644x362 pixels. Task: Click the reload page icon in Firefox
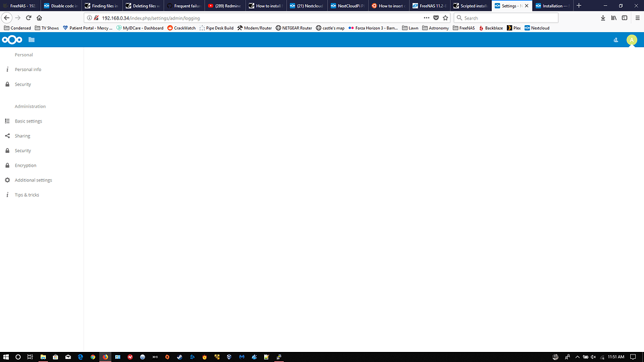point(28,18)
